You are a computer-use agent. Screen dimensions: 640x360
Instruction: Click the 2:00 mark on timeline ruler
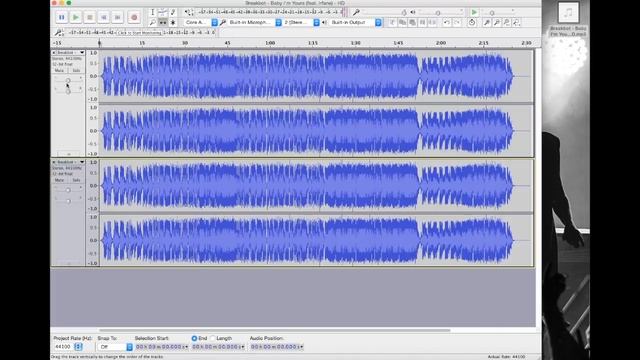[x=440, y=42]
